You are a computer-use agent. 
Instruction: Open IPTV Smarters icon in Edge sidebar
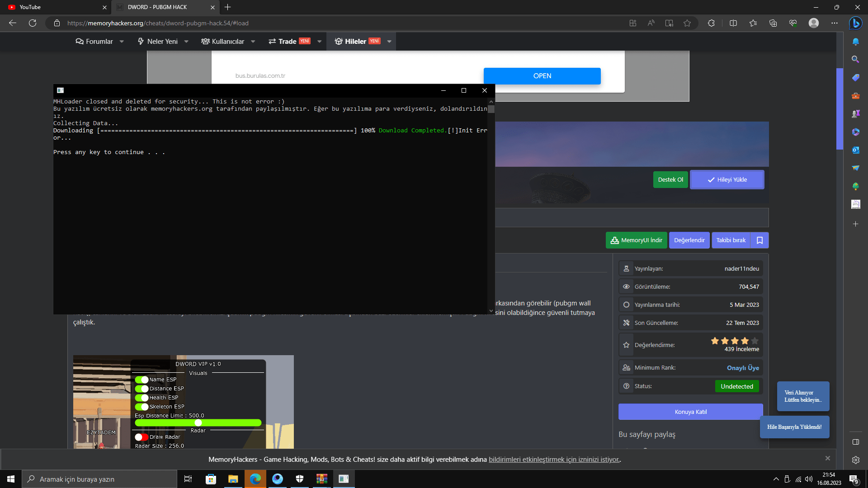(x=856, y=204)
